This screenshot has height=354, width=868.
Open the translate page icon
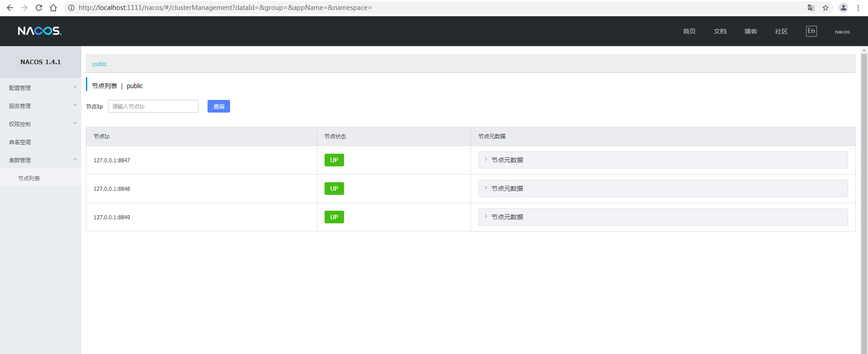pos(811,8)
